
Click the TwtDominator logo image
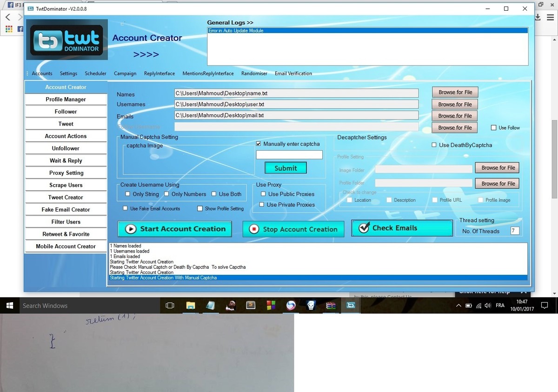coord(67,40)
